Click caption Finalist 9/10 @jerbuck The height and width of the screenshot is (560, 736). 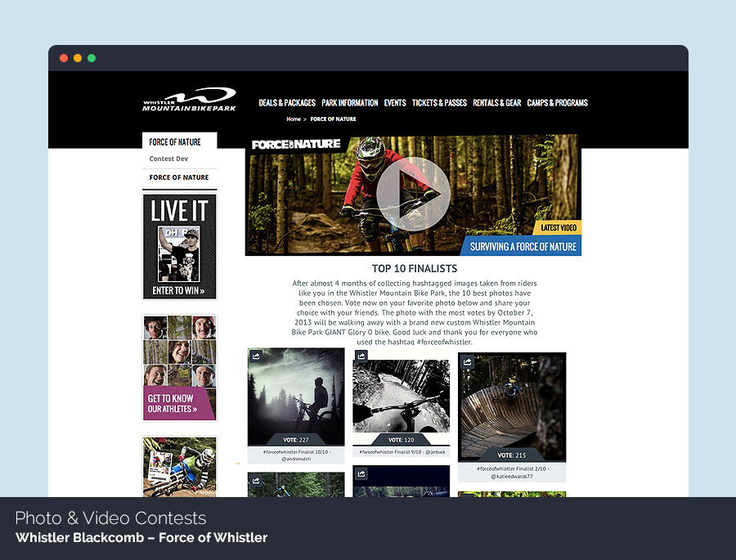402,452
